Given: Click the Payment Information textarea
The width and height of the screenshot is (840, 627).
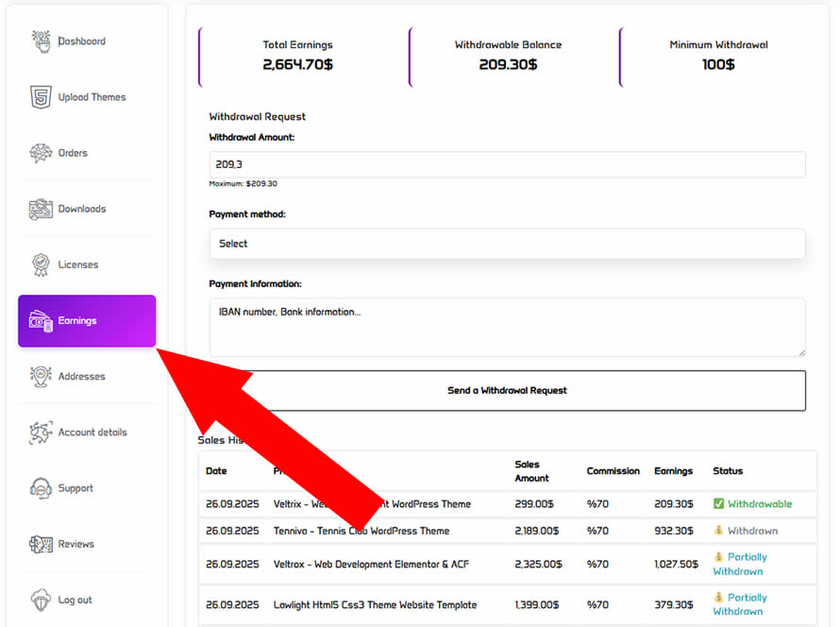Looking at the screenshot, I should pos(507,327).
